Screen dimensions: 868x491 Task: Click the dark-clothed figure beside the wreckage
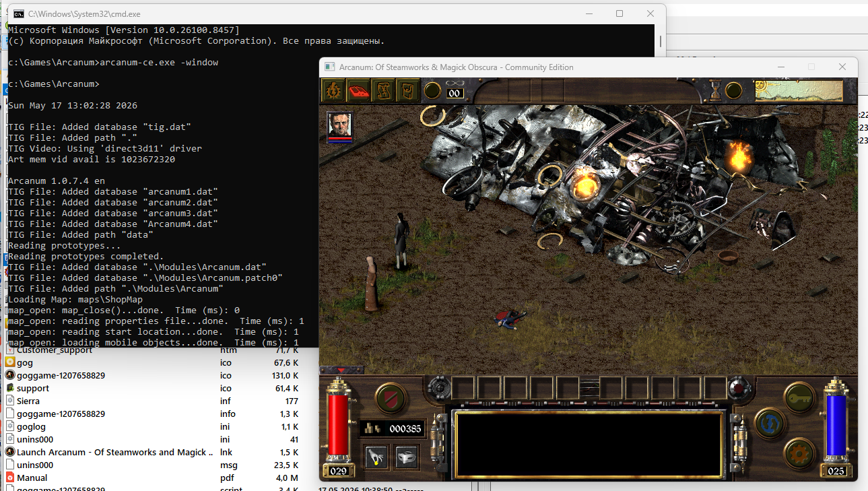tap(402, 240)
